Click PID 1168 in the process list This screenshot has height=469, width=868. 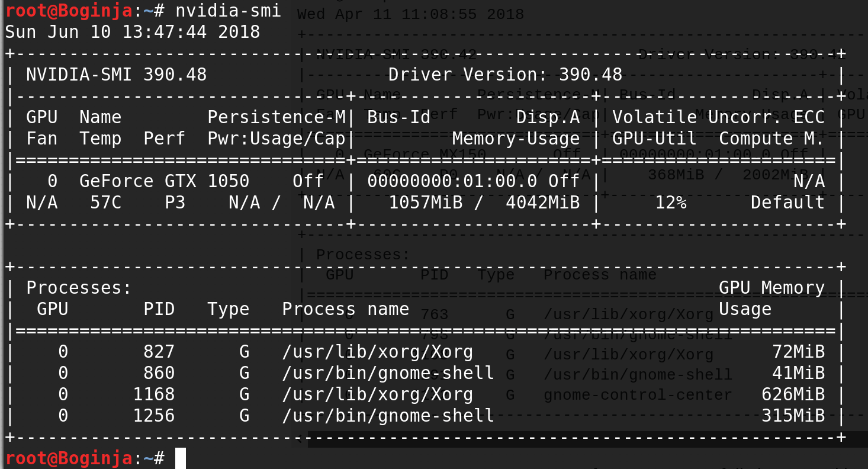pos(154,394)
